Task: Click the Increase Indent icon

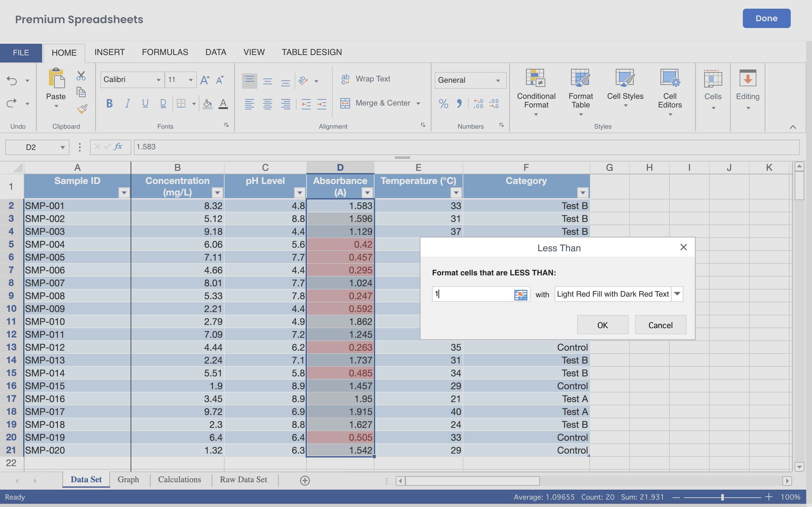Action: click(321, 104)
